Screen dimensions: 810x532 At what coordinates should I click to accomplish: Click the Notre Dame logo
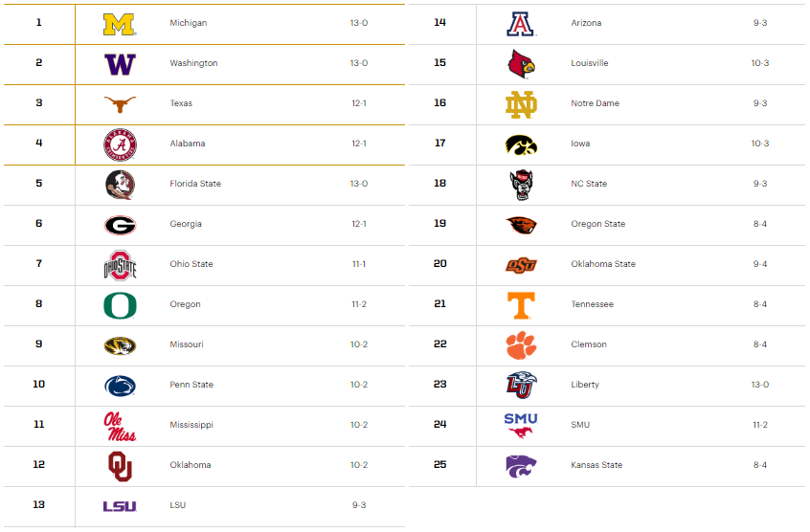522,103
